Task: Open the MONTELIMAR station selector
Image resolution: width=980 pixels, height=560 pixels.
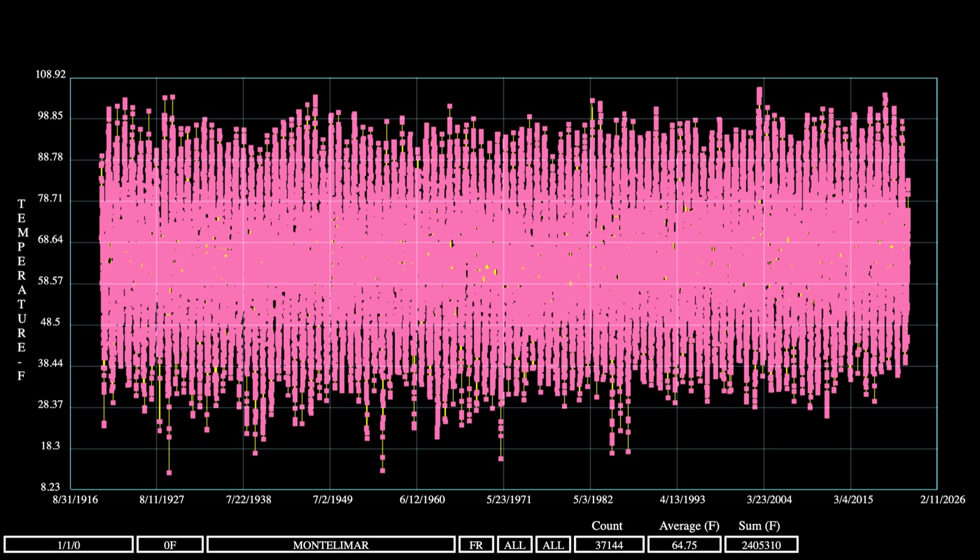Action: point(331,545)
